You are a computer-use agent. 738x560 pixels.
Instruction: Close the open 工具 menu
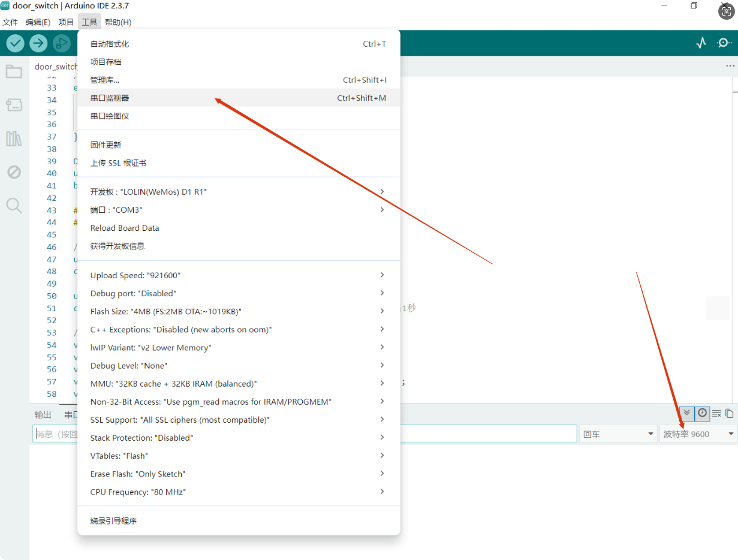[89, 22]
